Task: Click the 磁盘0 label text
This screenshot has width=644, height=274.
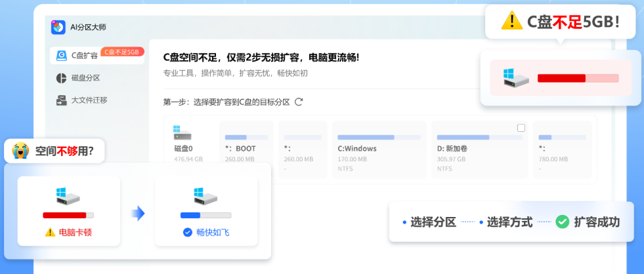Action: [x=184, y=149]
